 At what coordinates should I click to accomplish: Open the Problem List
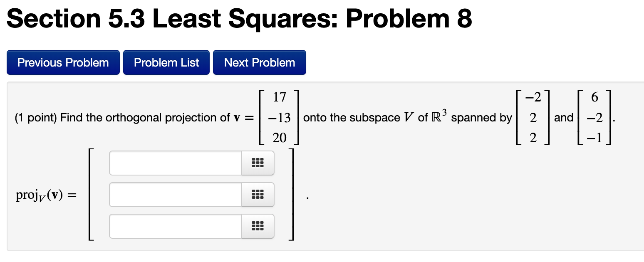coord(166,62)
